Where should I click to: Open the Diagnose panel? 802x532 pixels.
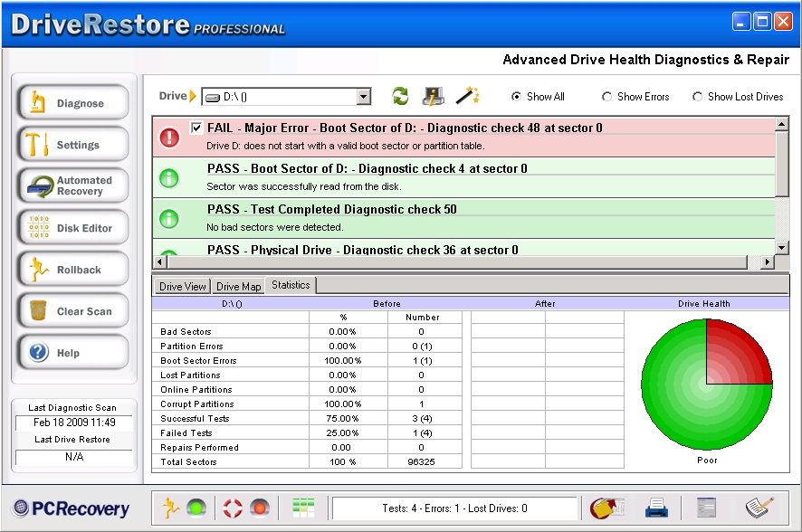(x=72, y=103)
